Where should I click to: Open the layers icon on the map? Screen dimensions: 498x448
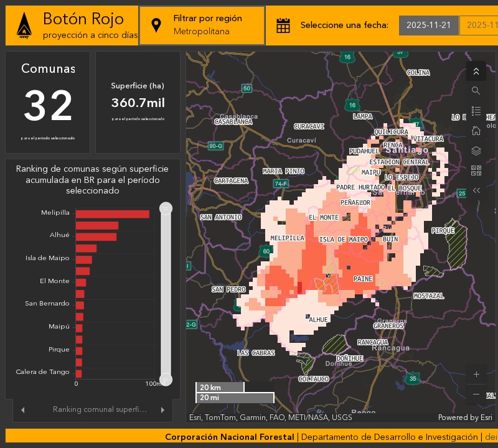pos(476,151)
